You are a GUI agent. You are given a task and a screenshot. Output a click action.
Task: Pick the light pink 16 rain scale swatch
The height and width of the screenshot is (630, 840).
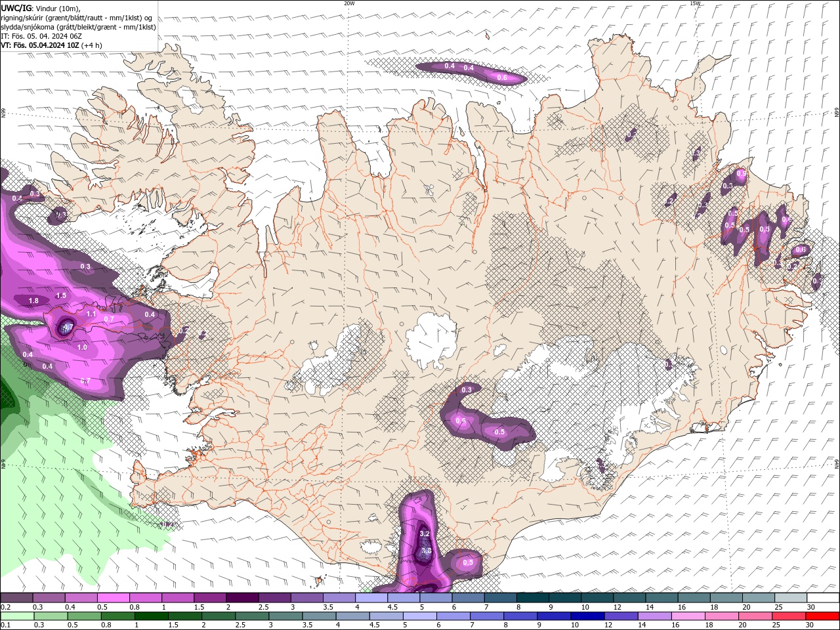coord(688,616)
